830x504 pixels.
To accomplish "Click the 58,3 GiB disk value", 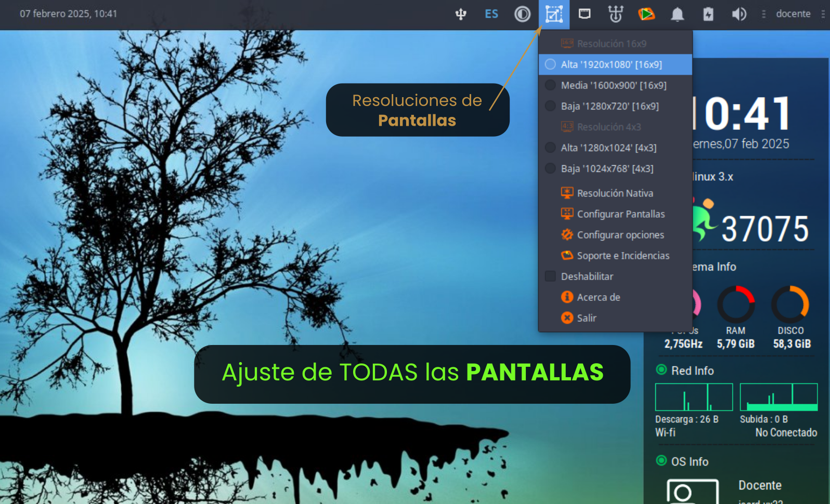I will click(792, 344).
